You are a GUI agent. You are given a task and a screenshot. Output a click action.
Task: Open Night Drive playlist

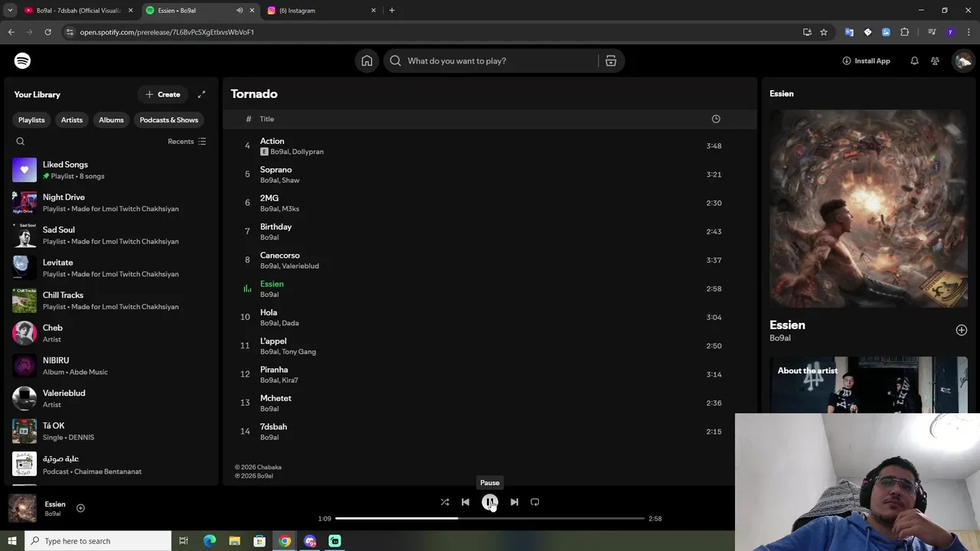109,203
